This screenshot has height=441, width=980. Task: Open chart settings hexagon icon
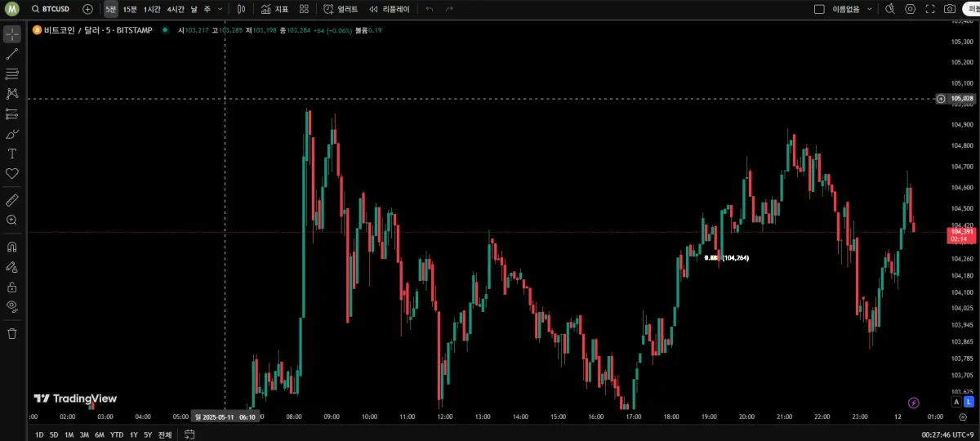coord(911,9)
